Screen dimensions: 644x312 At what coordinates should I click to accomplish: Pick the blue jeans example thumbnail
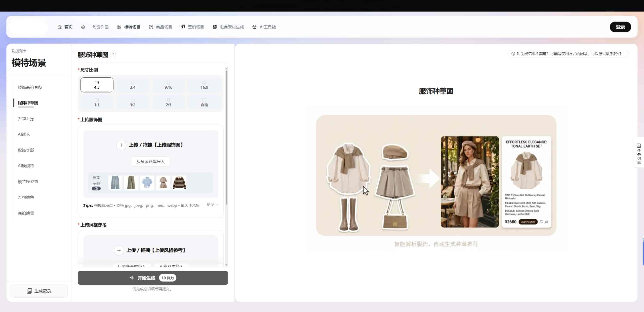[115, 183]
